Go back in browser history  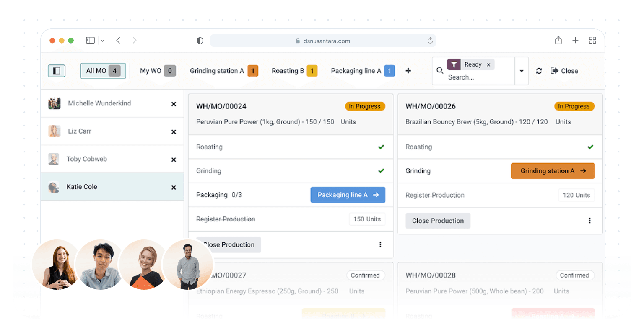(118, 40)
